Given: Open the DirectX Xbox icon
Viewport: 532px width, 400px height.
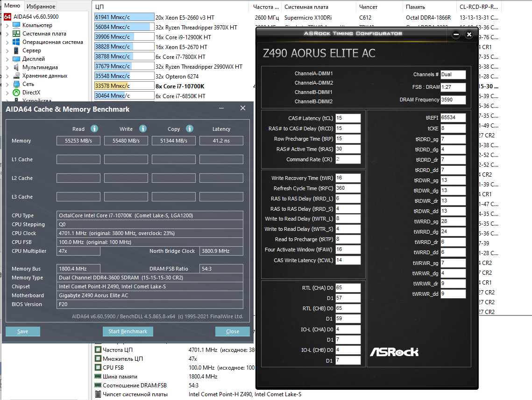Looking at the screenshot, I should pyautogui.click(x=16, y=93).
